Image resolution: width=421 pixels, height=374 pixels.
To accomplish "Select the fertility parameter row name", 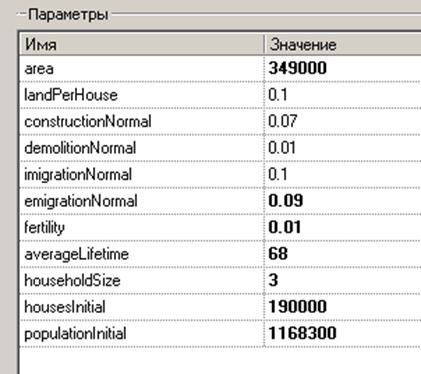I will click(44, 228).
